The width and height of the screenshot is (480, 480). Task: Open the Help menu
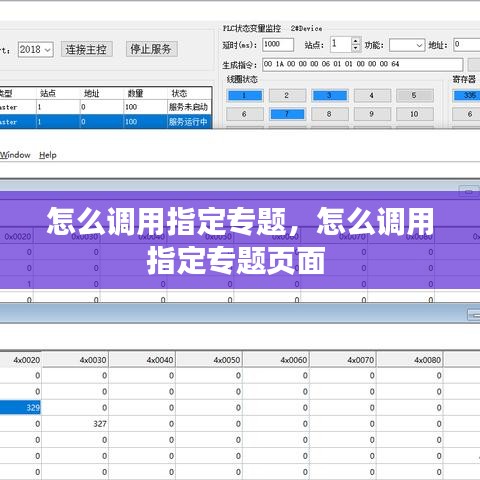[48, 155]
